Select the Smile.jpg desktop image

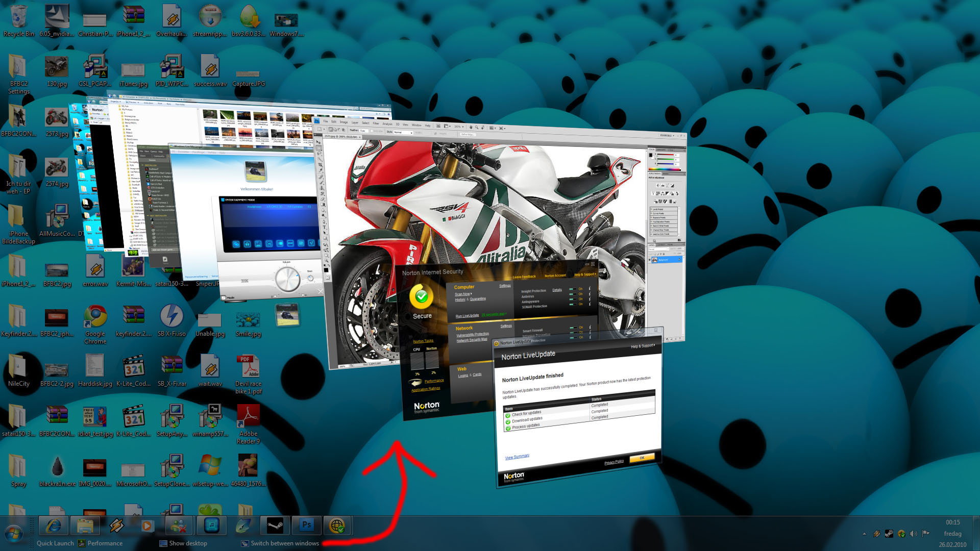pyautogui.click(x=249, y=324)
